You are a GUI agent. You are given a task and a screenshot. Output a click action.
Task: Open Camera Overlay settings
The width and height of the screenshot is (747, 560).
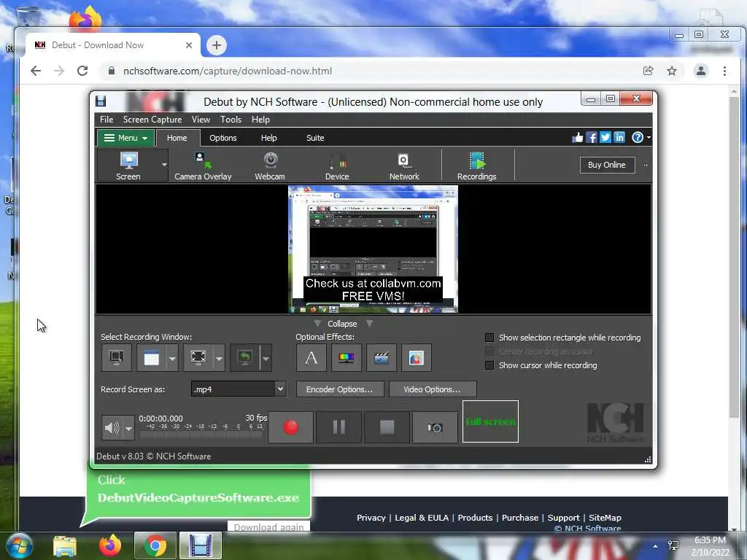tap(203, 166)
